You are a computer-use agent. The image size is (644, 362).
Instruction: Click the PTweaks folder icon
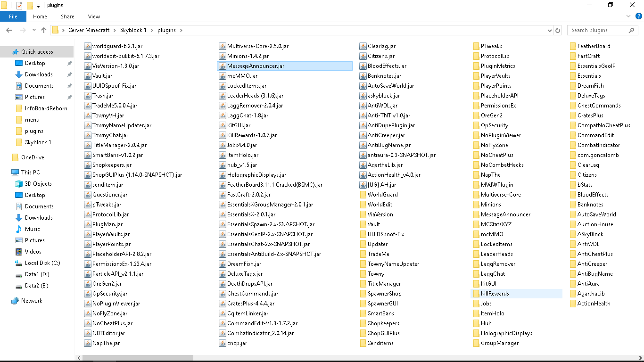(477, 46)
